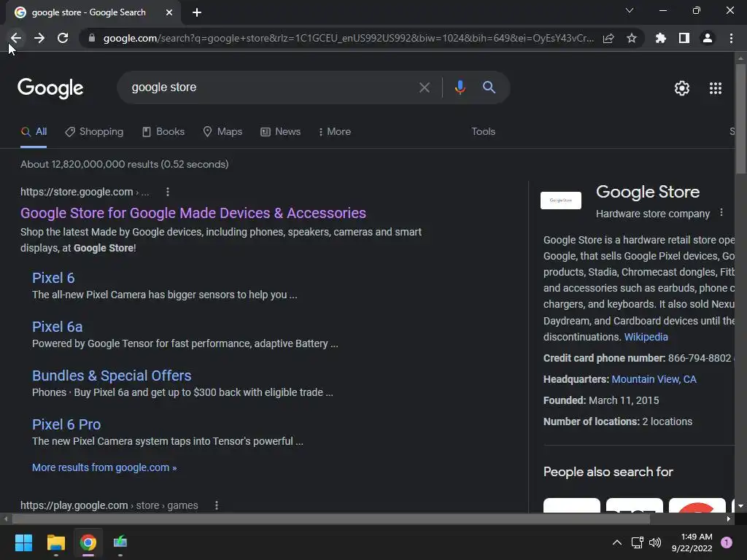The height and width of the screenshot is (560, 747).
Task: Go to the Google logo homepage
Action: click(x=50, y=88)
